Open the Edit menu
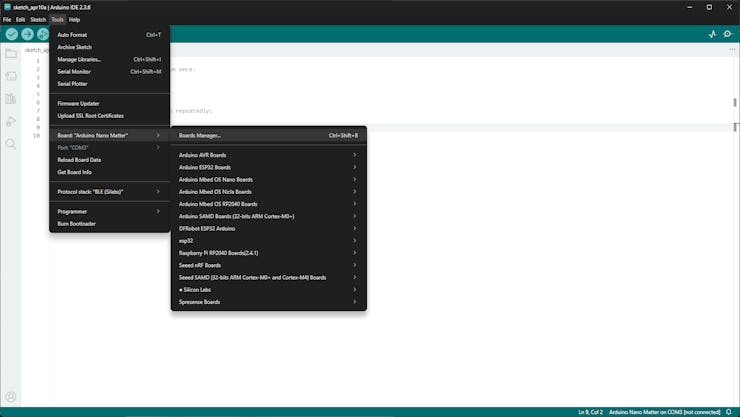 [x=20, y=20]
